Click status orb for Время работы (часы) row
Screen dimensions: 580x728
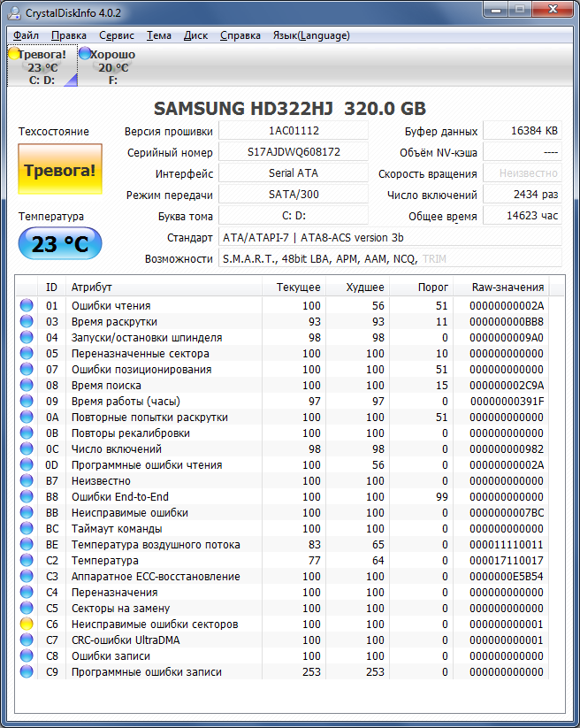click(x=27, y=401)
